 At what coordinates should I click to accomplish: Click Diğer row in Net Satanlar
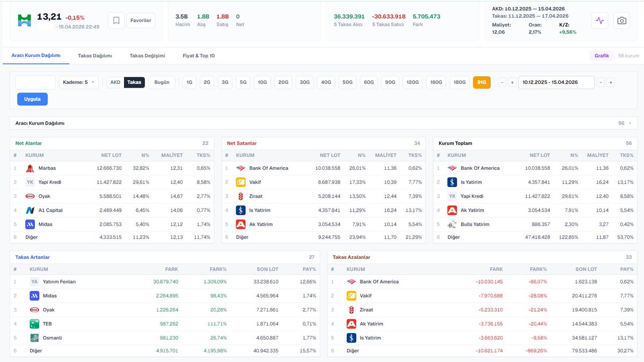point(324,237)
